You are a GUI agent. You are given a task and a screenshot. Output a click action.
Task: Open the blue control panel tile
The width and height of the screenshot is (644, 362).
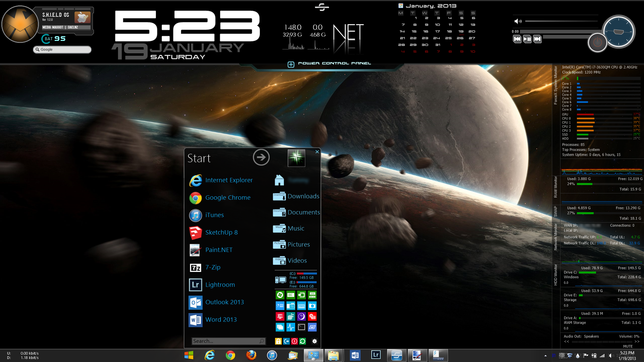pos(280,306)
